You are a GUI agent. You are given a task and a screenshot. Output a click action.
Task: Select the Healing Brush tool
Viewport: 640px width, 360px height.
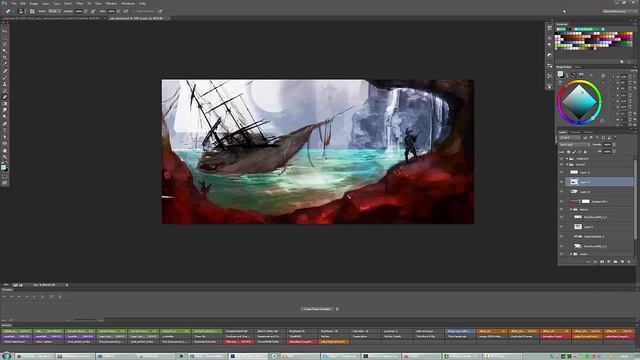coord(5,71)
